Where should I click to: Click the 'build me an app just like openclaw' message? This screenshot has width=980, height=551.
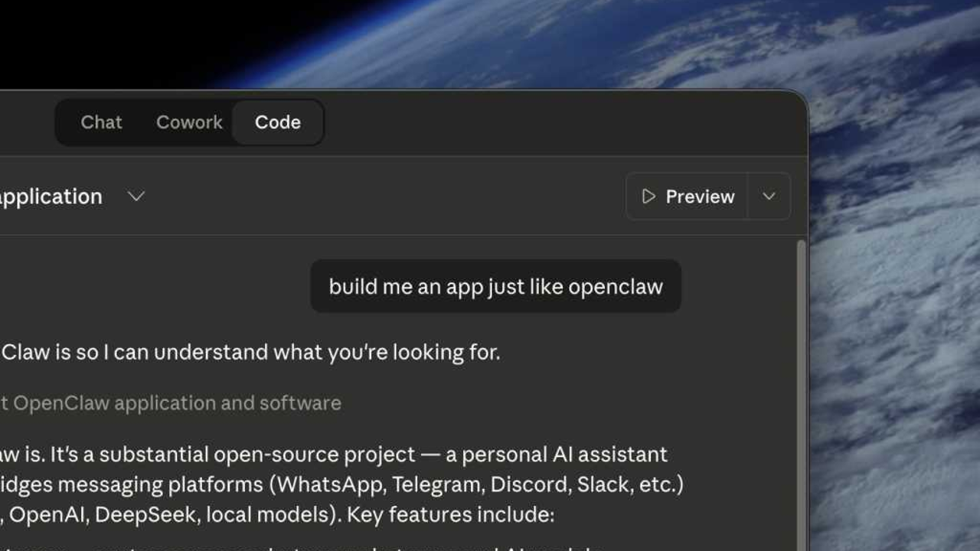(x=495, y=286)
